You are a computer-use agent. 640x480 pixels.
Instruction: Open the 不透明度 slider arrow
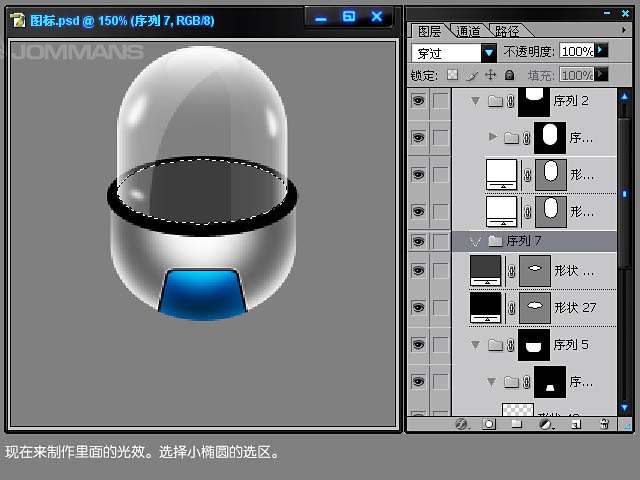coord(601,50)
